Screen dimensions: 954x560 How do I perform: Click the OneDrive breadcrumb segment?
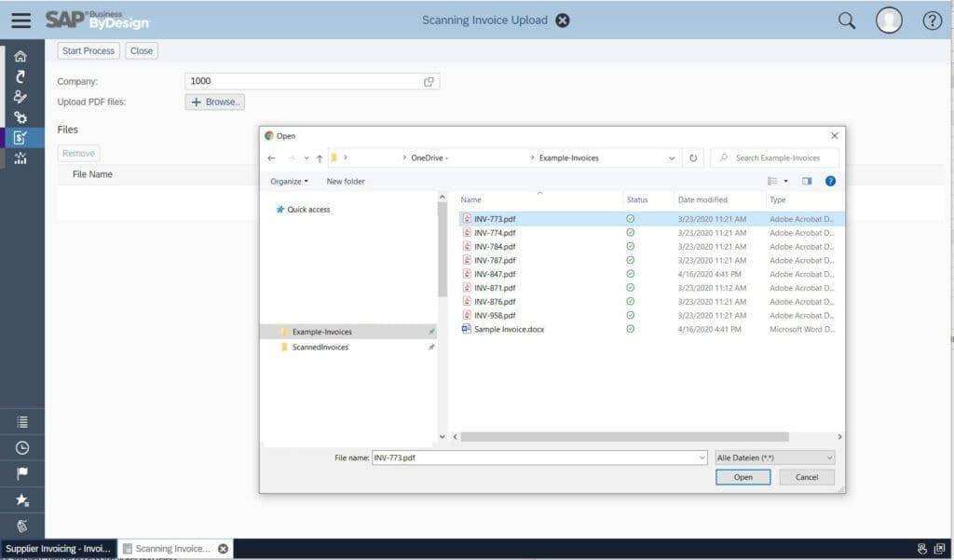429,158
